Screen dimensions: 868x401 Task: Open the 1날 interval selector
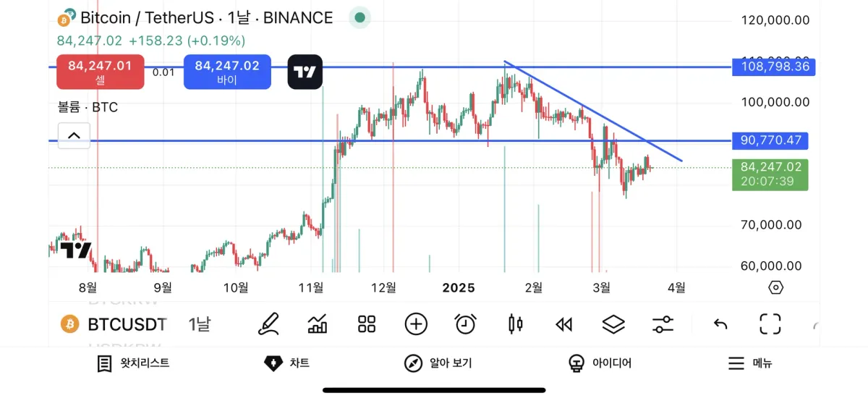click(199, 324)
